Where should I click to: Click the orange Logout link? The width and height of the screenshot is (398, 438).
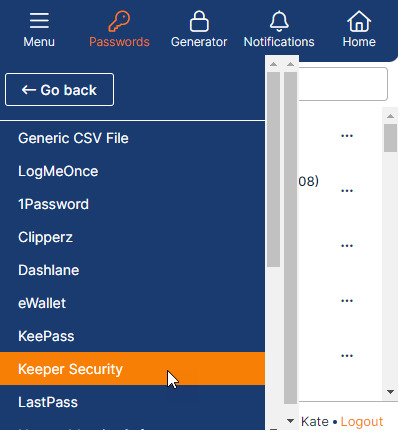tap(362, 422)
